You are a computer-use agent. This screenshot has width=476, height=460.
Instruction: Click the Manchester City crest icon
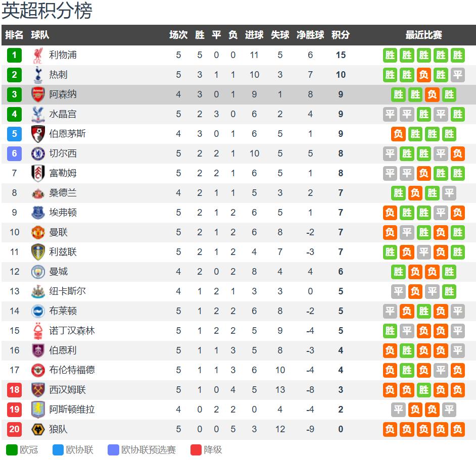pyautogui.click(x=38, y=272)
